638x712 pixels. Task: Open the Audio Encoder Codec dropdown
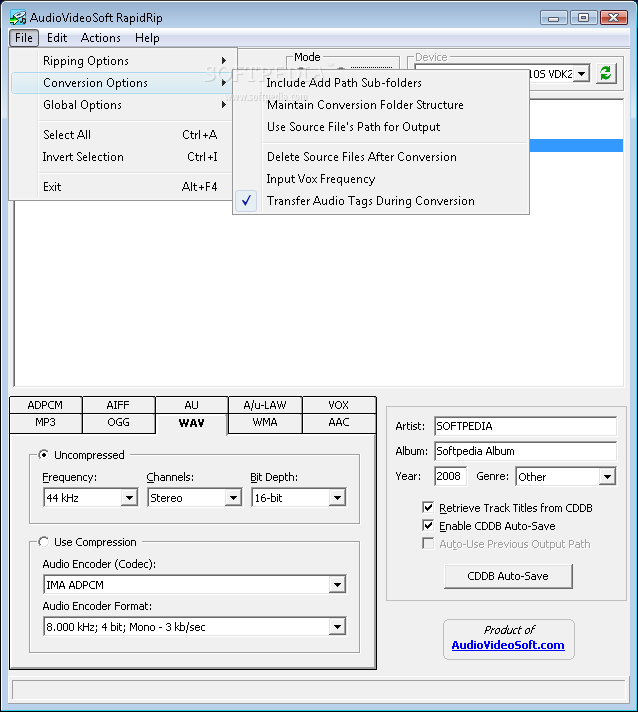(x=337, y=585)
